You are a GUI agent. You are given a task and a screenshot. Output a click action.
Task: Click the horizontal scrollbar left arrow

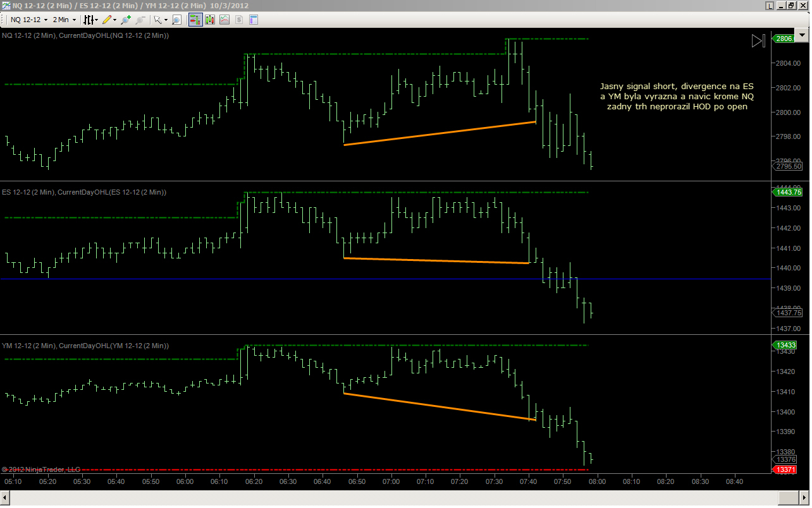(x=6, y=499)
